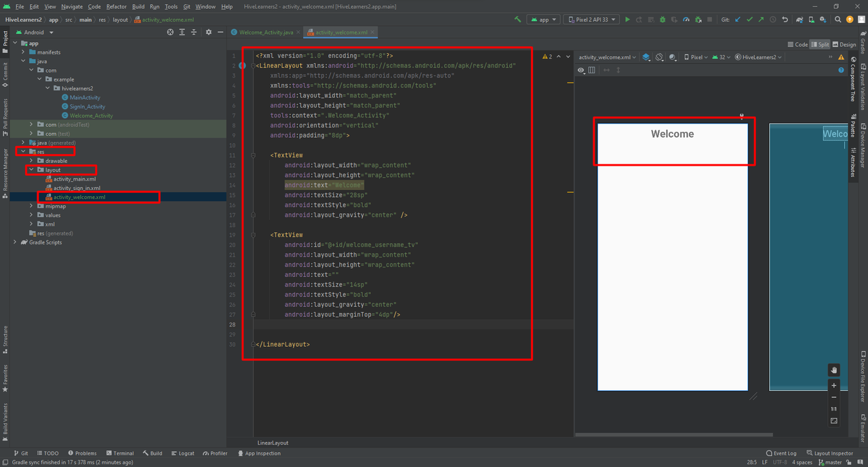Viewport: 868px width, 467px height.
Task: Open the Navigate menu
Action: pos(71,6)
